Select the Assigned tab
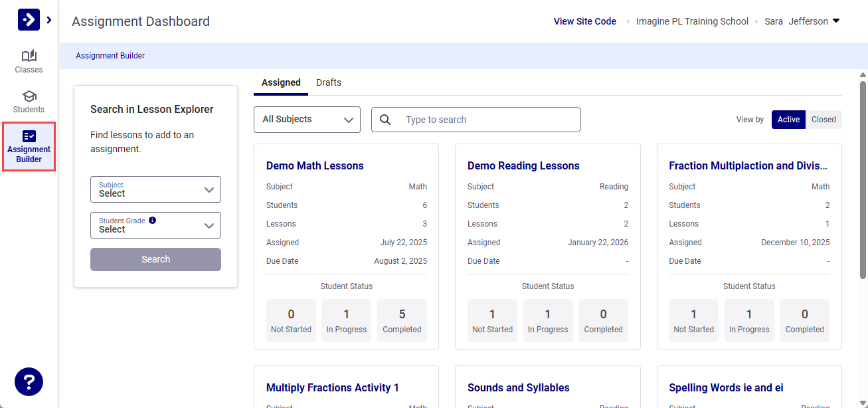 point(280,82)
